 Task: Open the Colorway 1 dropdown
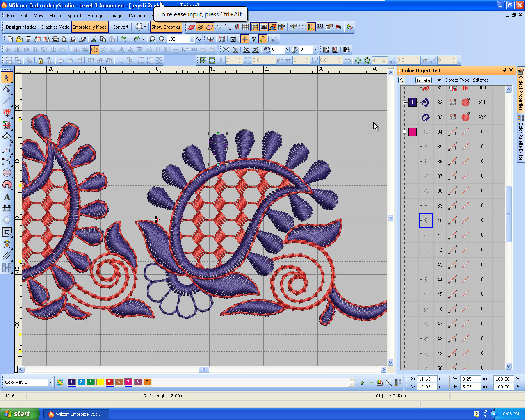click(x=50, y=382)
